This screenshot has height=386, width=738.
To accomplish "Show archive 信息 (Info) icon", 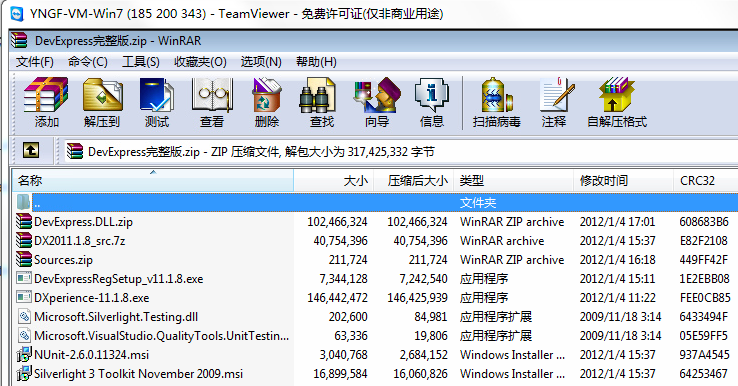I will [432, 102].
